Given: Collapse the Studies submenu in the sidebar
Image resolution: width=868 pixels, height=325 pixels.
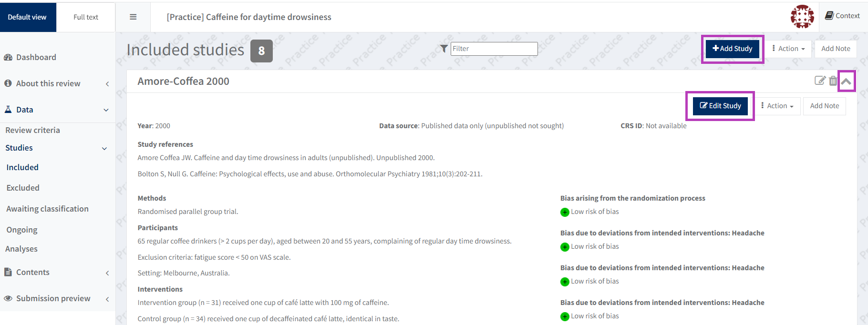Looking at the screenshot, I should coord(104,148).
